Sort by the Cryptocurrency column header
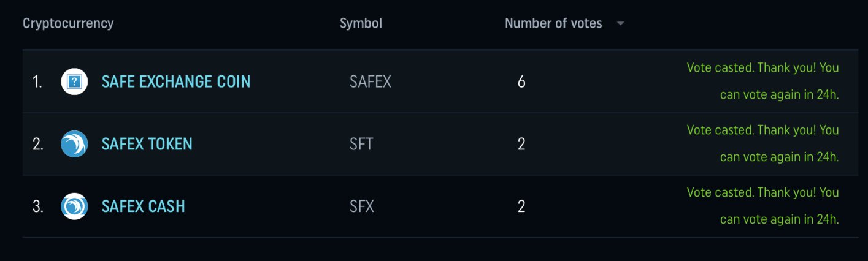868x261 pixels. 68,23
